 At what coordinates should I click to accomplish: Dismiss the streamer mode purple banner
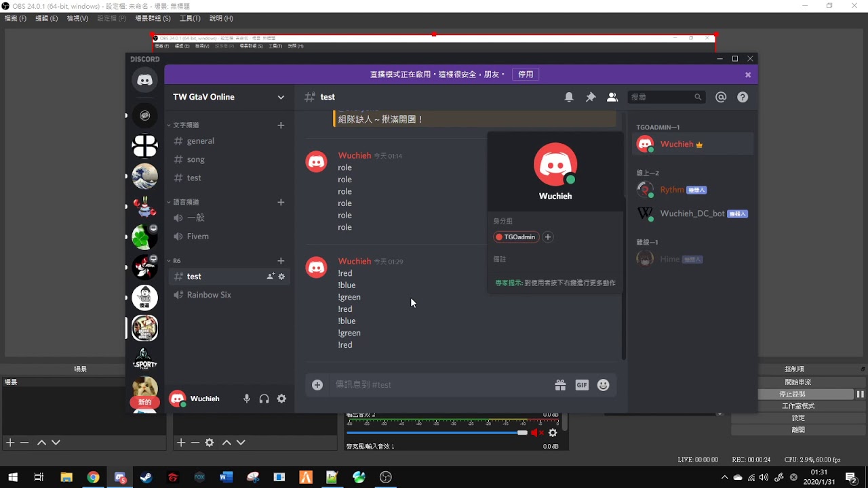point(748,75)
